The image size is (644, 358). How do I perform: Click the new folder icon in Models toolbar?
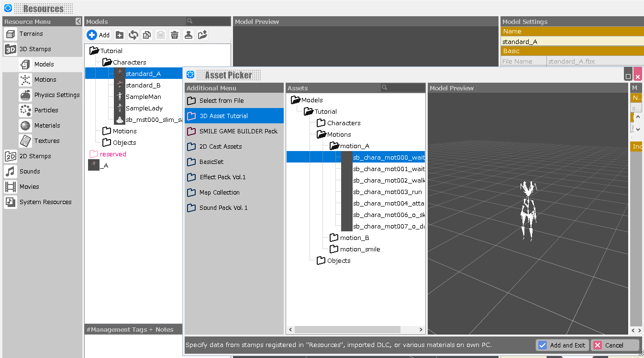click(x=120, y=35)
